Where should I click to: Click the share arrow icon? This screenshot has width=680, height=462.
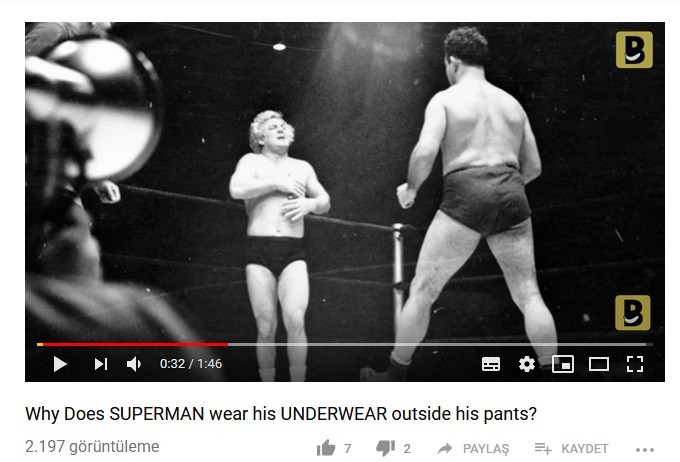[x=445, y=449]
